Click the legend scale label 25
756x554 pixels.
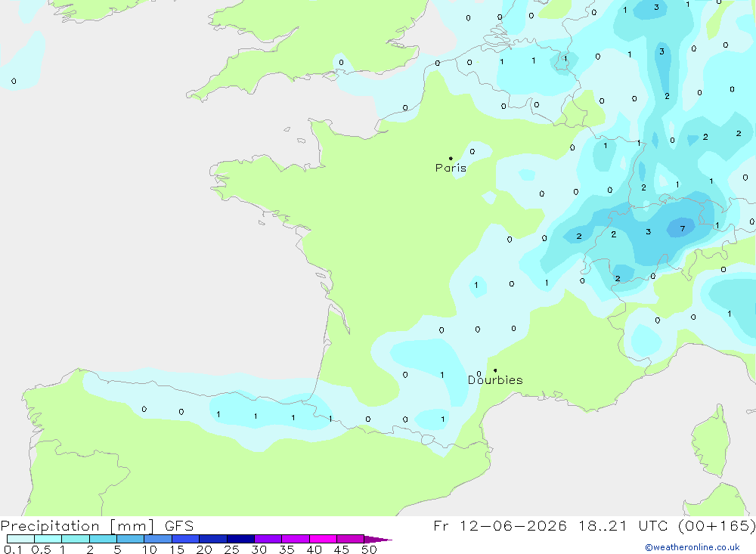click(x=231, y=549)
